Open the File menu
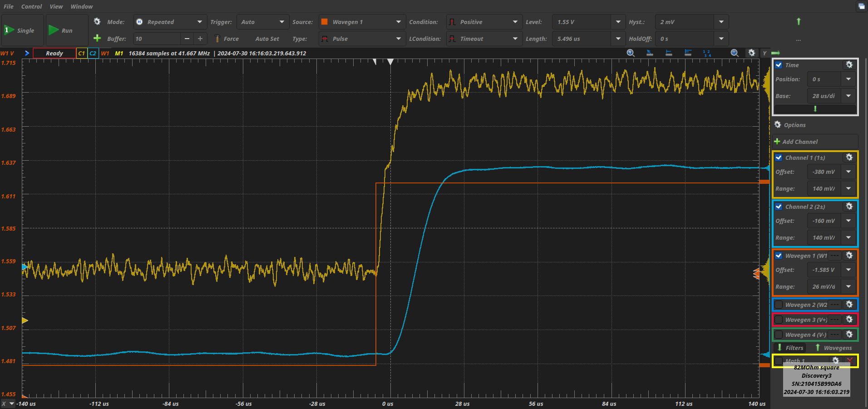The width and height of the screenshot is (868, 409). (x=9, y=6)
